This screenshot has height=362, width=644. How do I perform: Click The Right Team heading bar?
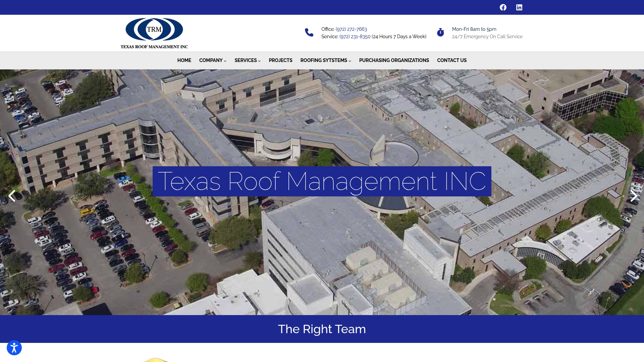pyautogui.click(x=322, y=329)
